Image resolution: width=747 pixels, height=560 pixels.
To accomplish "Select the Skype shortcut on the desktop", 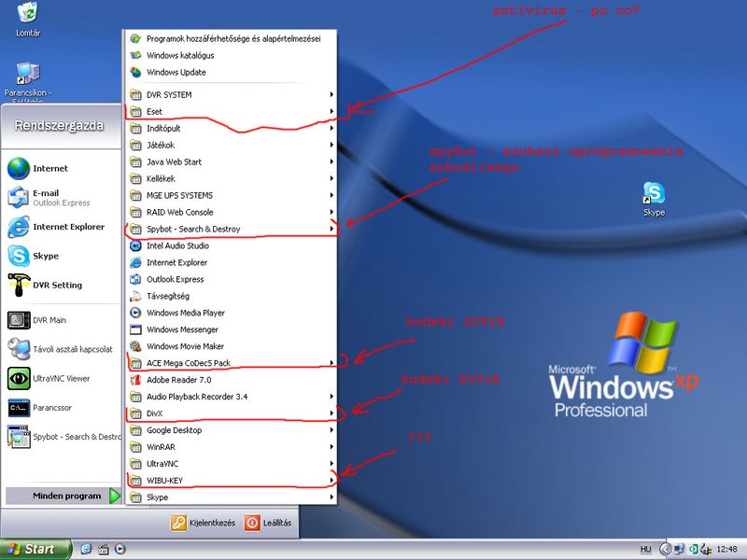I will point(655,200).
